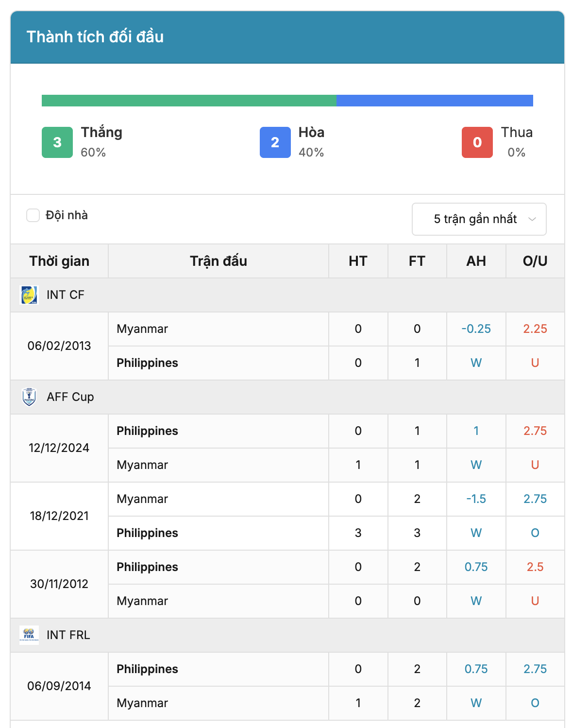Click Philippines in the 30/11/2012 match
572x728 pixels.
(x=147, y=567)
